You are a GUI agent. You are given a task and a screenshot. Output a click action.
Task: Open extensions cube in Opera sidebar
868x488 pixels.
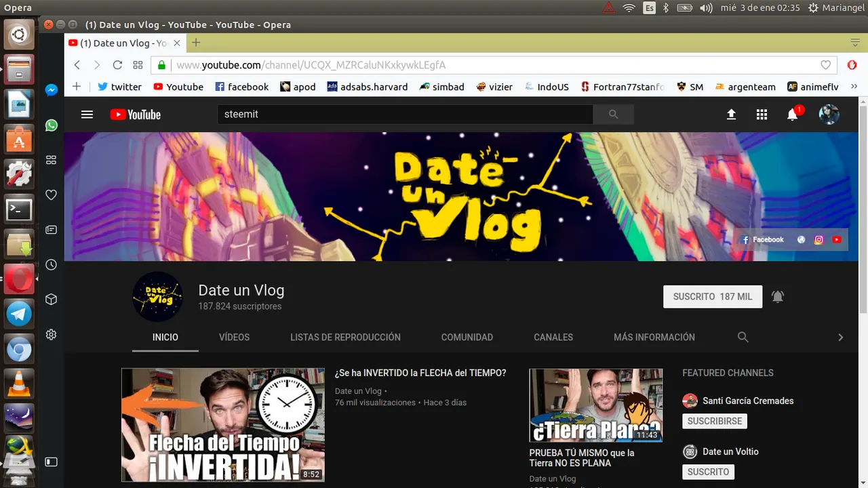51,300
